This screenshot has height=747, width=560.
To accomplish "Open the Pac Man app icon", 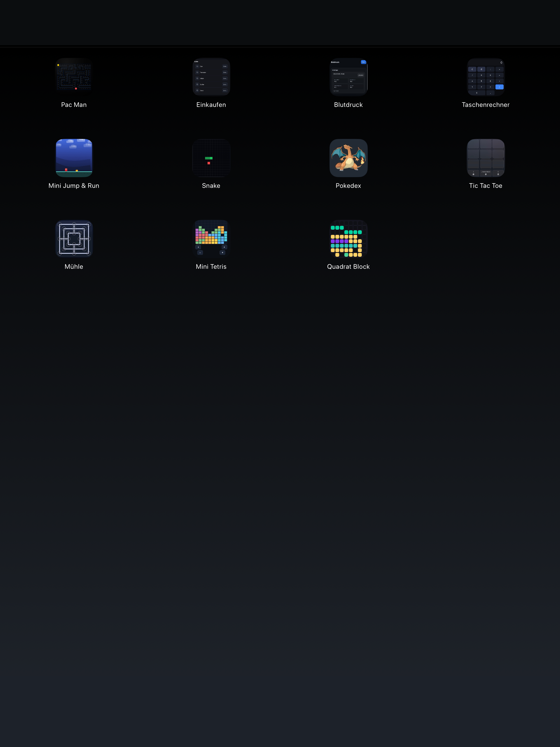I will 74,77.
